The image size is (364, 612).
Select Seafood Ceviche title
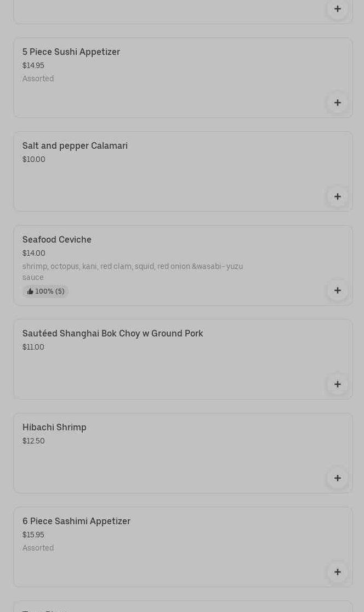click(57, 240)
